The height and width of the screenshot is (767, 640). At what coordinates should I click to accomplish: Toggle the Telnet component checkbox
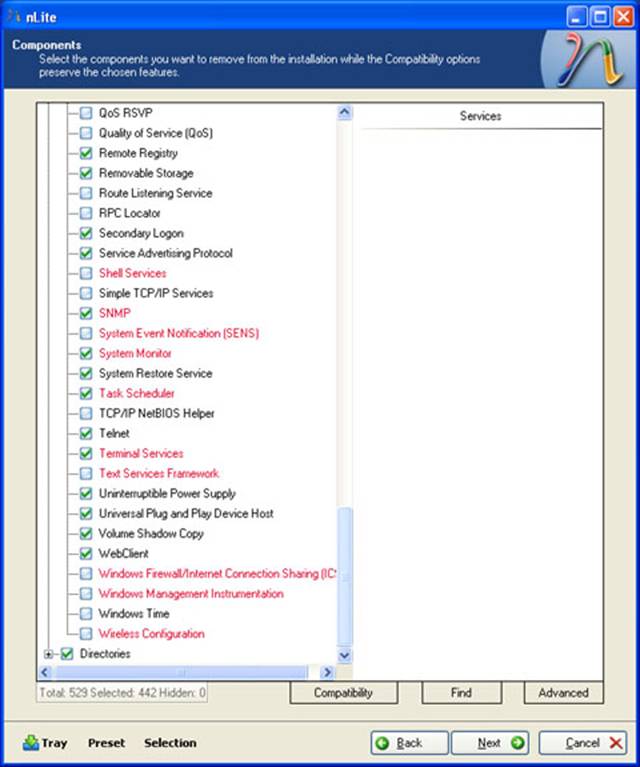(x=86, y=433)
